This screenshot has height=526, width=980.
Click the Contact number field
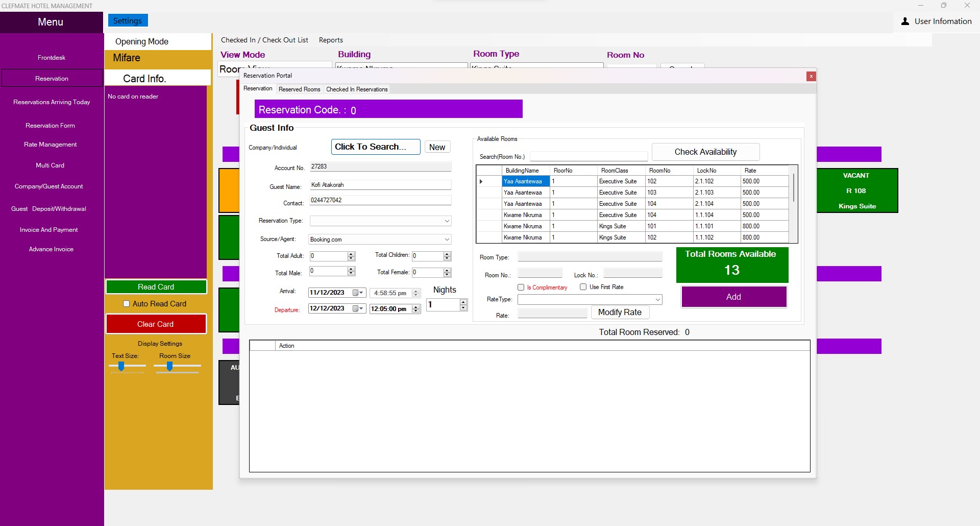point(380,200)
